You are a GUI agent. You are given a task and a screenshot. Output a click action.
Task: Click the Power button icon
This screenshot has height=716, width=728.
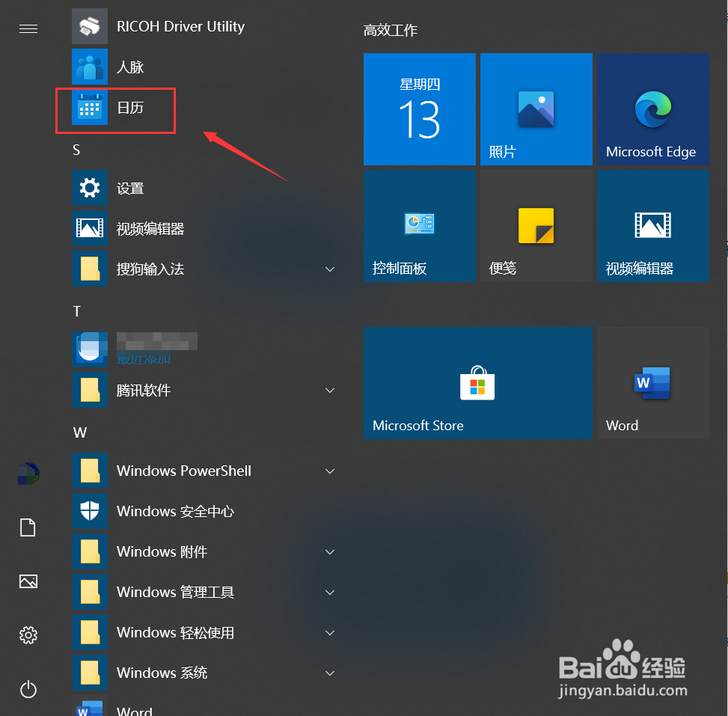(28, 689)
